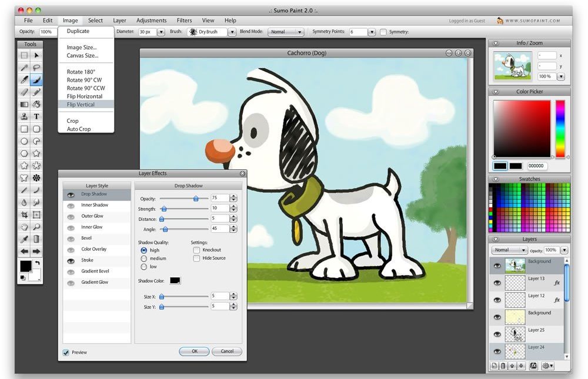
Task: Choose the Ellipse shape tool
Action: pyautogui.click(x=24, y=142)
